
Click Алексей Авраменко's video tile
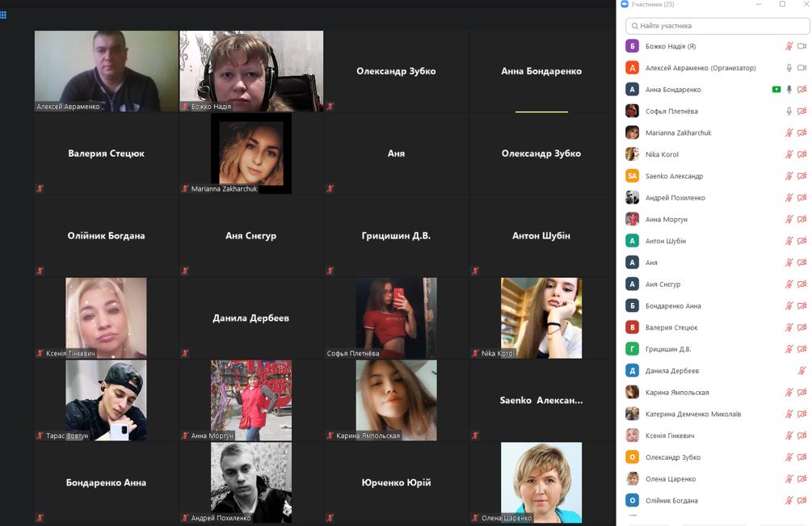point(106,71)
